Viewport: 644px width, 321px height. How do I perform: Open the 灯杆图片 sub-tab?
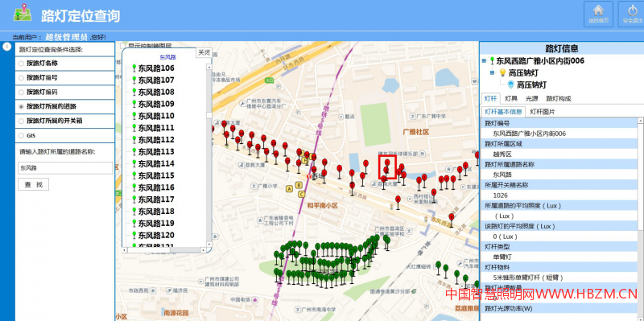coord(542,112)
